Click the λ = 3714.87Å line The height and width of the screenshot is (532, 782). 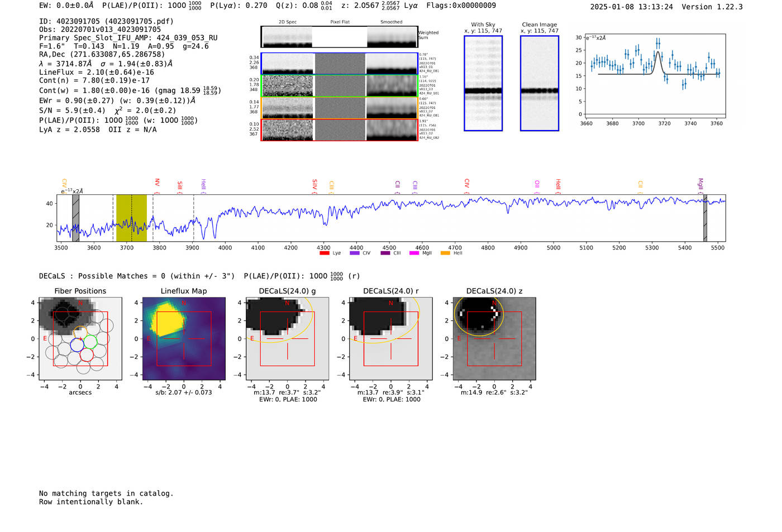tap(106, 64)
